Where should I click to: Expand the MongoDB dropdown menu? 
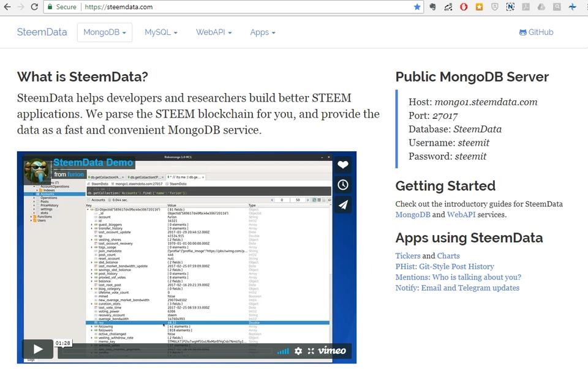pos(104,32)
